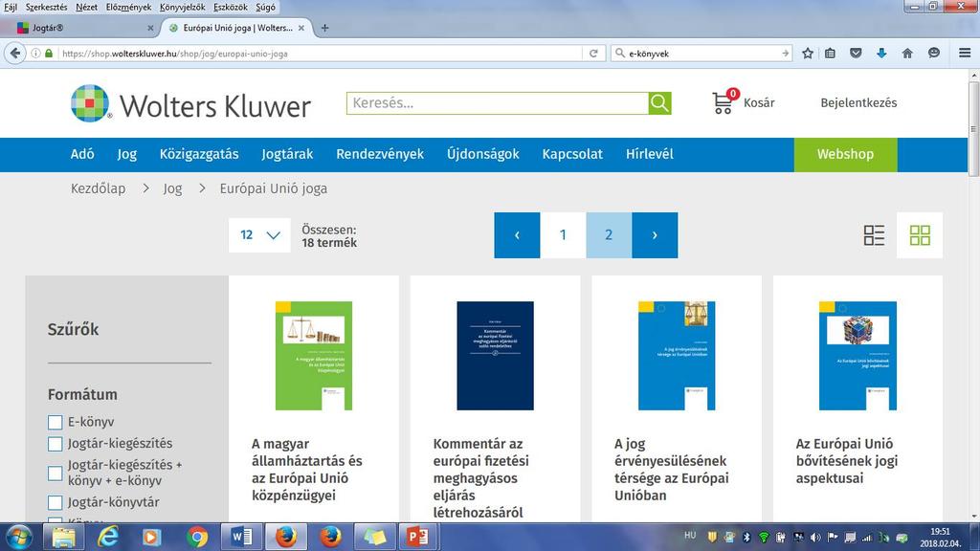980x551 pixels.
Task: Open Google Chrome from taskbar
Action: click(197, 538)
